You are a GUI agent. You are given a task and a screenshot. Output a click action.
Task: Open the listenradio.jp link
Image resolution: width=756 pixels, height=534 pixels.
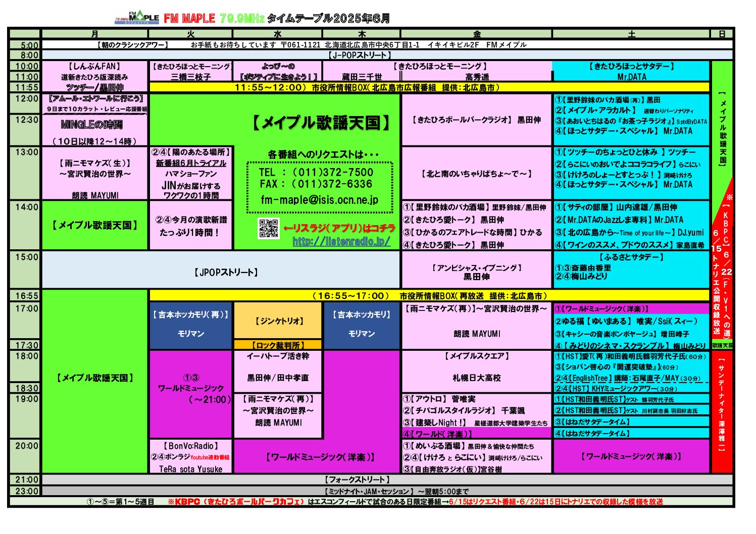point(341,241)
